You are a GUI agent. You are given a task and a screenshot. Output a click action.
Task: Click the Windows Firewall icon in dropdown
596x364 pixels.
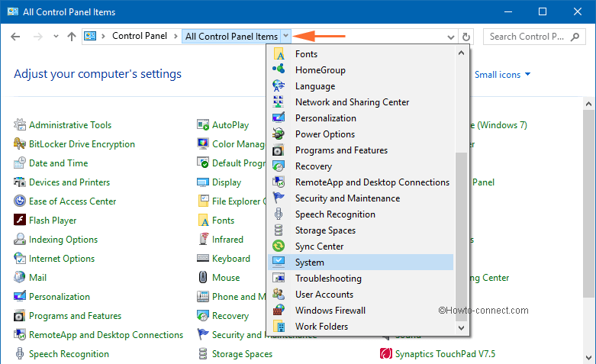point(279,311)
